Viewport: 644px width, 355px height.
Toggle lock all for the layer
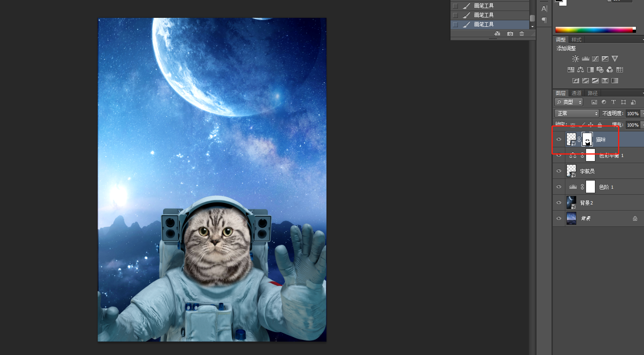[600, 125]
